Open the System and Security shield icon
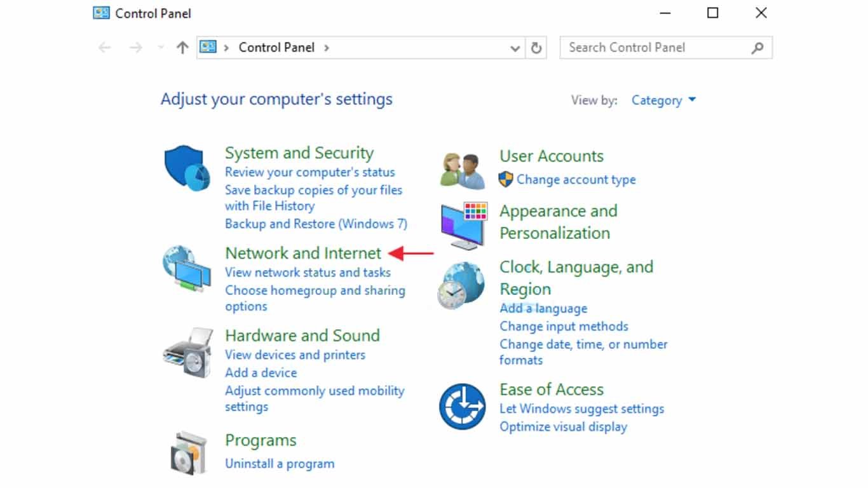 187,168
